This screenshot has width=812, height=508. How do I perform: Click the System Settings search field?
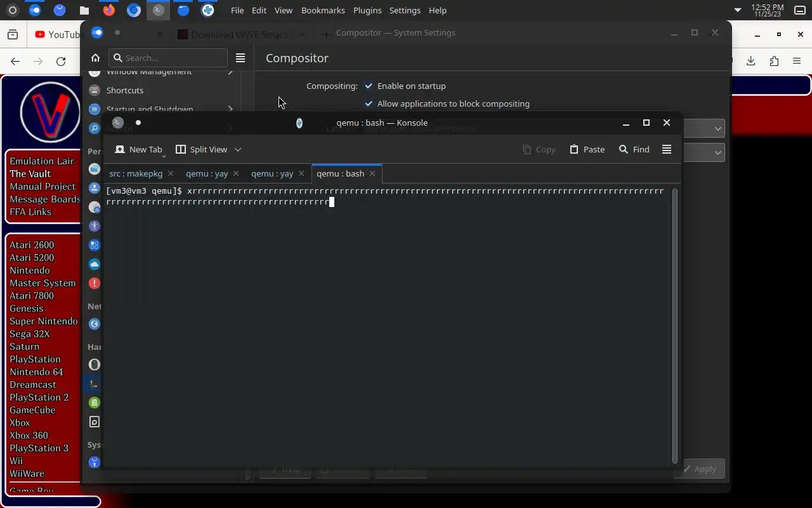pos(168,58)
